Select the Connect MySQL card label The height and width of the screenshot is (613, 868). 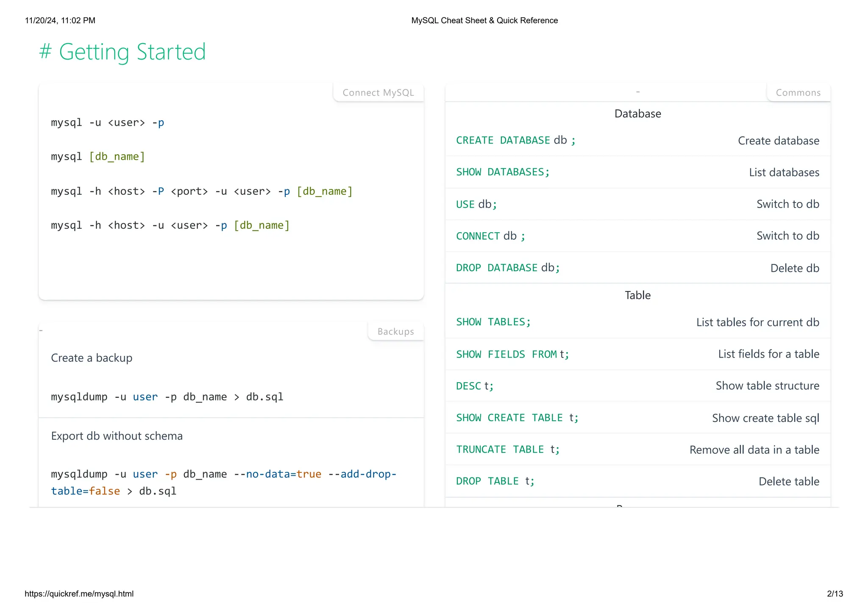coord(378,93)
